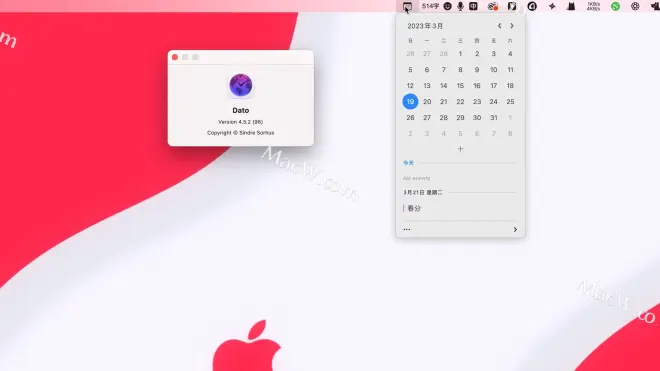This screenshot has width=660, height=371.
Task: Click the smiley face menu bar icon
Action: [x=447, y=6]
